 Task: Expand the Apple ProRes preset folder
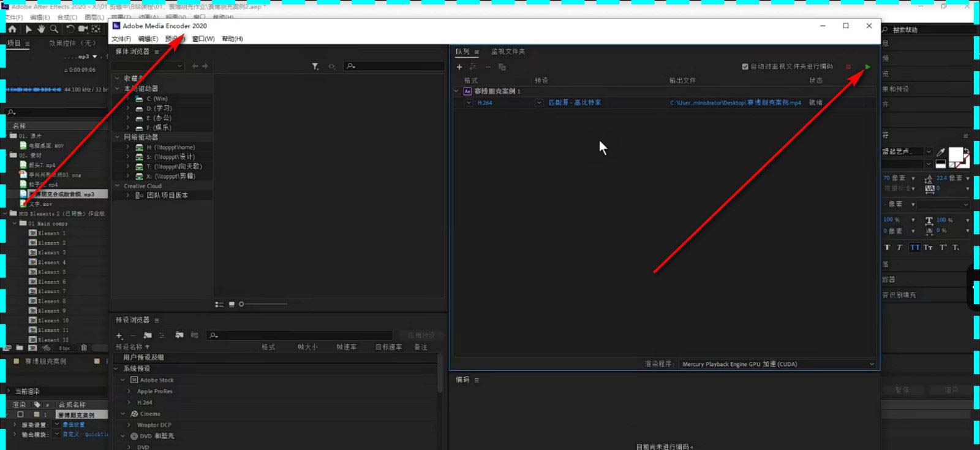pos(129,391)
